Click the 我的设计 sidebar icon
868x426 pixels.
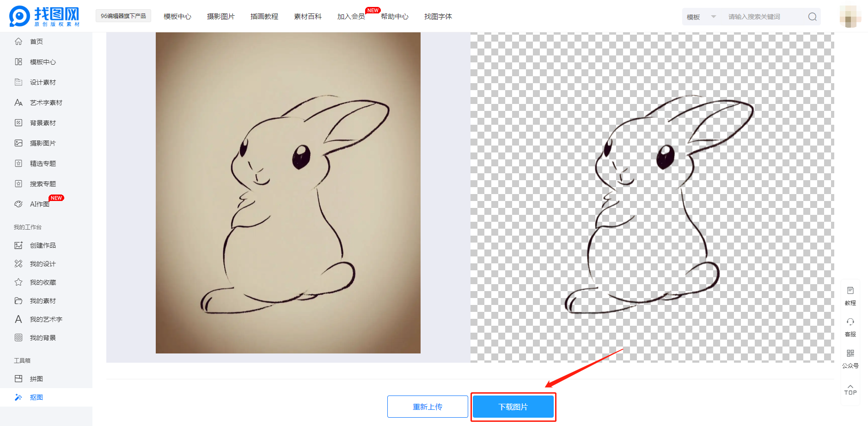(18, 264)
